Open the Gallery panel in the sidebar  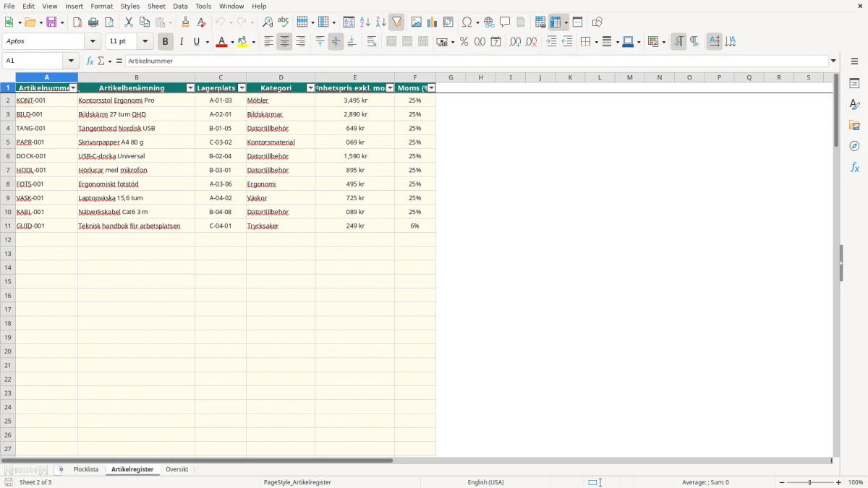pos(854,125)
